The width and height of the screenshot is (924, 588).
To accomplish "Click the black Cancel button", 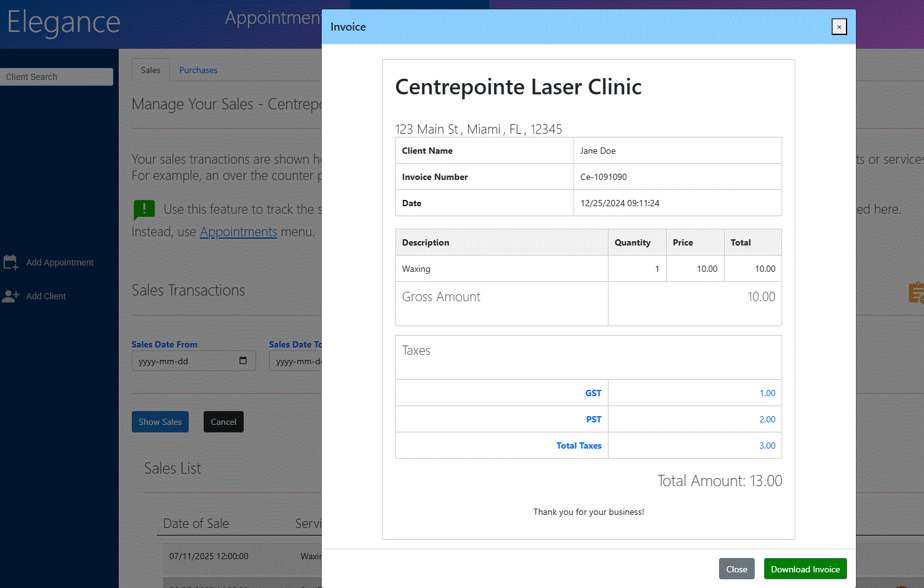I will [x=223, y=422].
